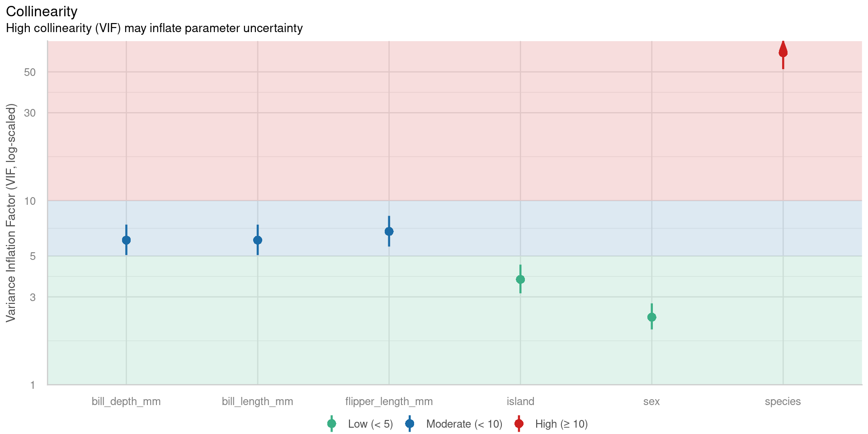Select the green island VIF data point
The width and height of the screenshot is (868, 434).
520,279
